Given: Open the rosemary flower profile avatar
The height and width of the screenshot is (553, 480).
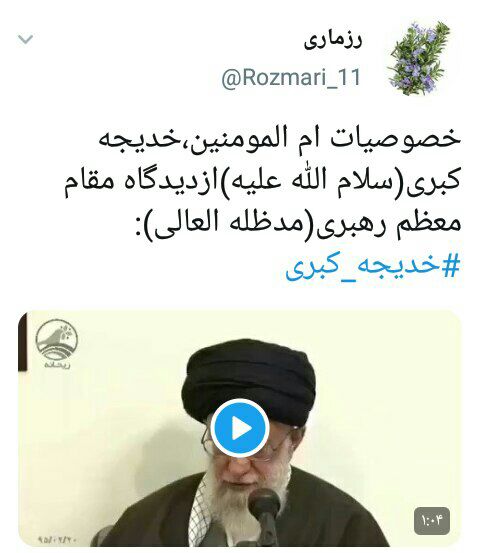Looking at the screenshot, I should point(419,59).
